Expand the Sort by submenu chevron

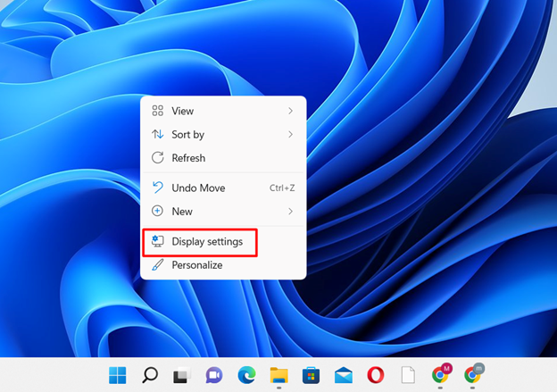click(291, 135)
